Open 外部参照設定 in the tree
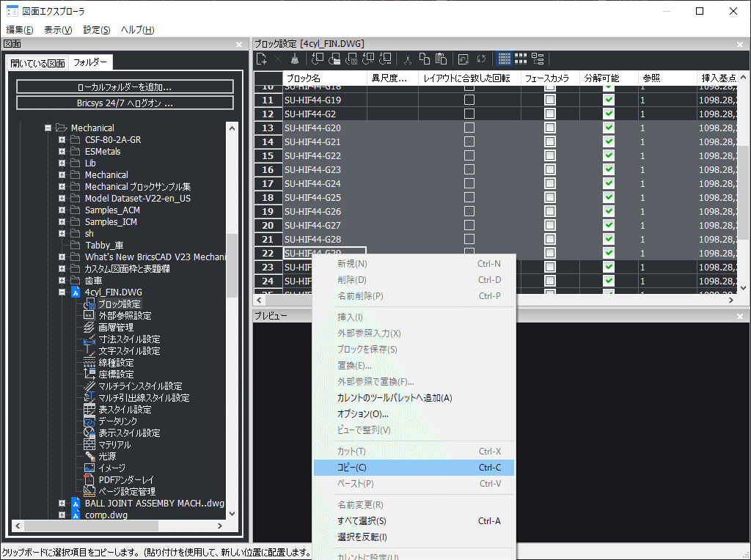 pos(125,316)
